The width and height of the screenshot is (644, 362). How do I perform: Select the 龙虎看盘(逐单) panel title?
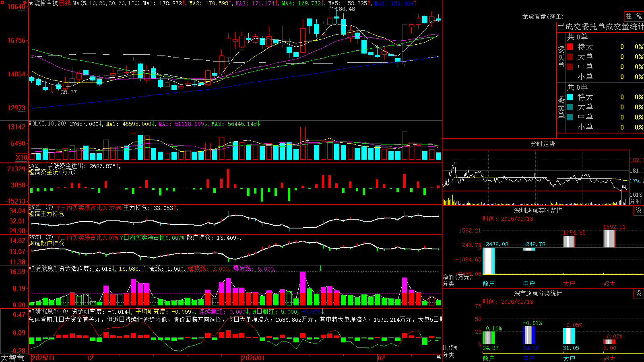coord(543,16)
